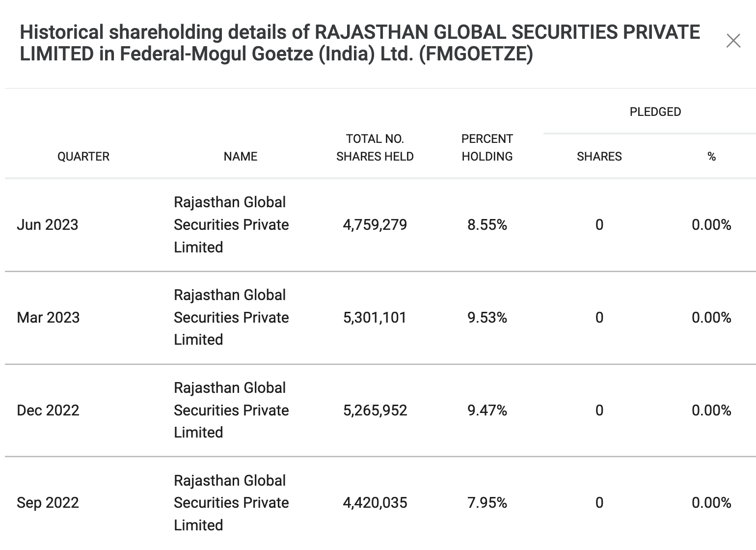Click the 4,759,279 shares value

pyautogui.click(x=375, y=225)
